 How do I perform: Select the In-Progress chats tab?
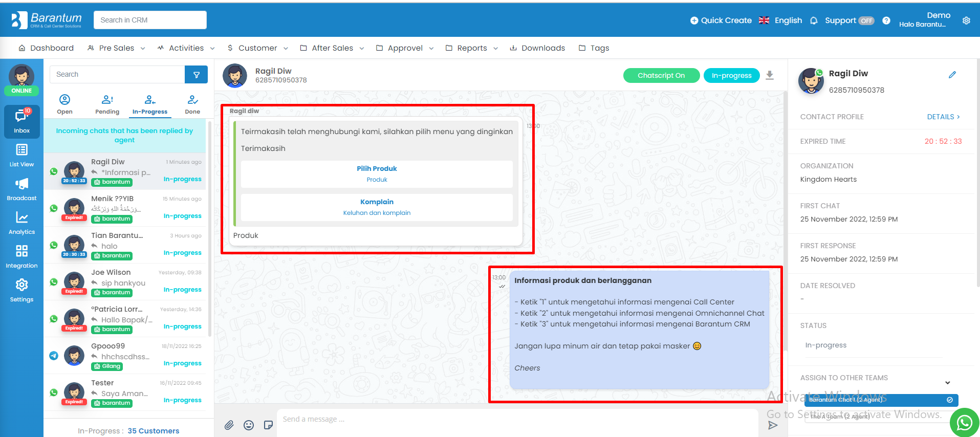tap(150, 104)
